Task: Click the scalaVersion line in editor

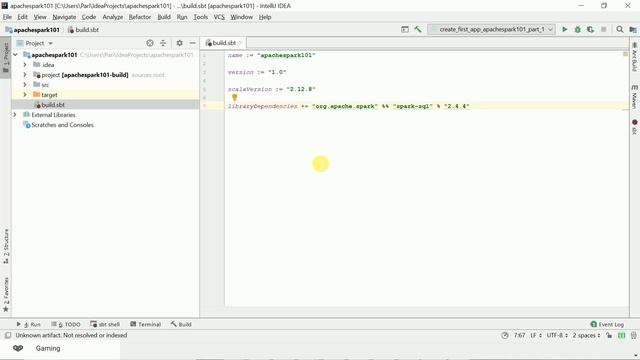Action: pyautogui.click(x=271, y=89)
